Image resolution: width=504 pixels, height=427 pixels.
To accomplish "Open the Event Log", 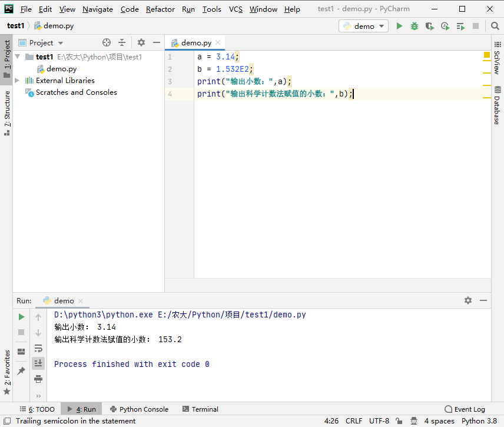I will [x=465, y=409].
